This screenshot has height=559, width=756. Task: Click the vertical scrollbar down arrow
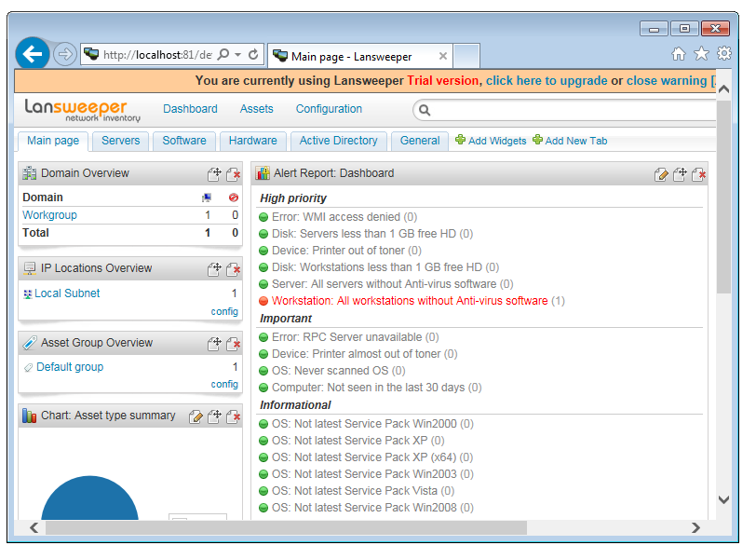tap(723, 500)
